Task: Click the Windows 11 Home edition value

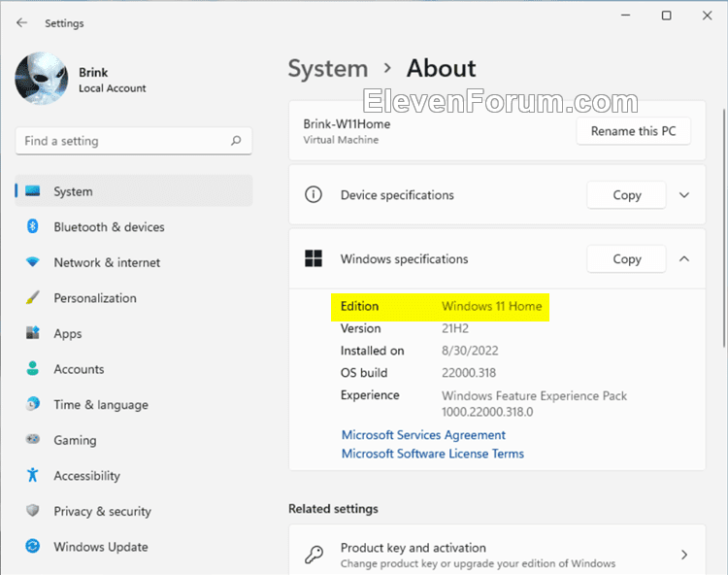Action: click(x=492, y=306)
